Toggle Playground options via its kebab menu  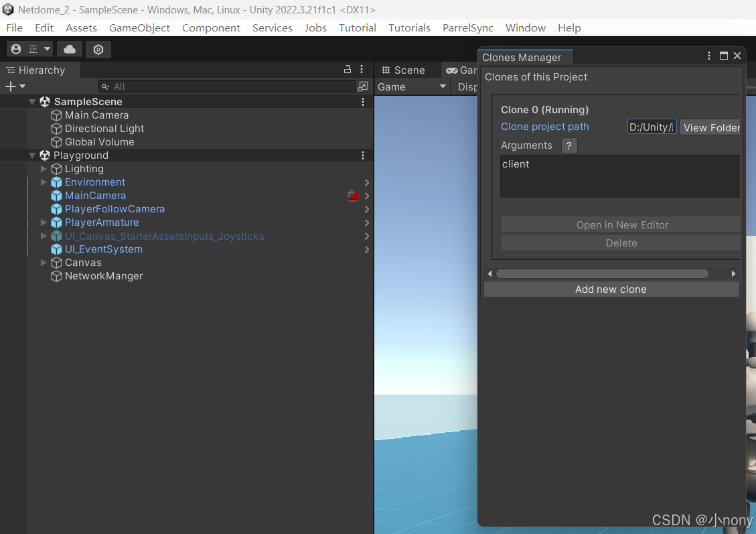point(362,155)
